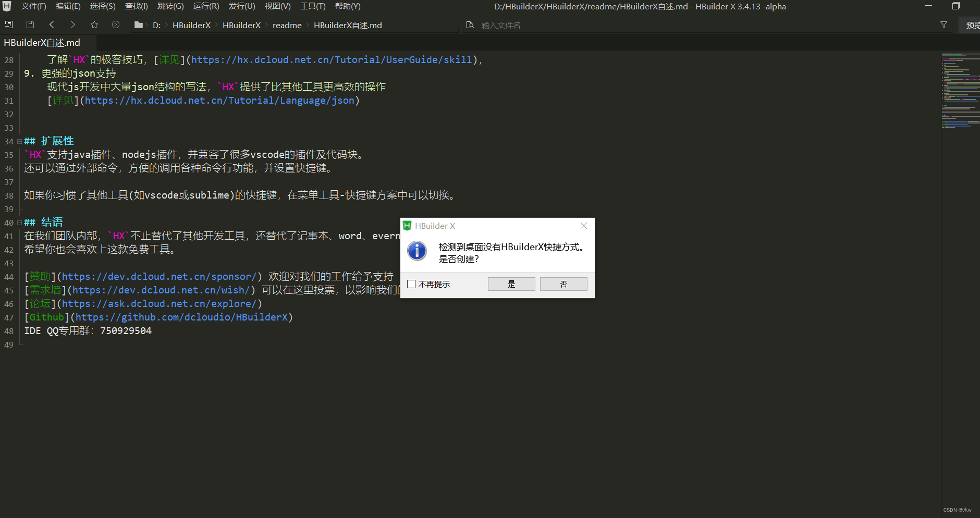Click the star bookmark icon
This screenshot has height=518, width=980.
(94, 24)
